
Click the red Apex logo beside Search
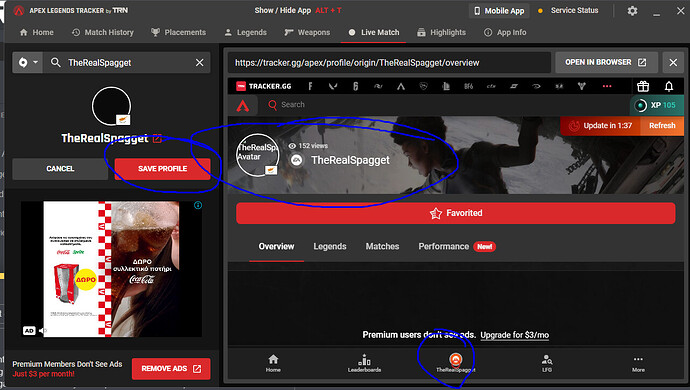(243, 105)
